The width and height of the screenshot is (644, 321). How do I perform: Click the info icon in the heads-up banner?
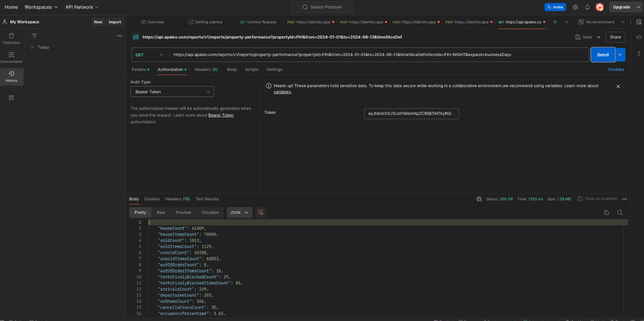click(268, 86)
